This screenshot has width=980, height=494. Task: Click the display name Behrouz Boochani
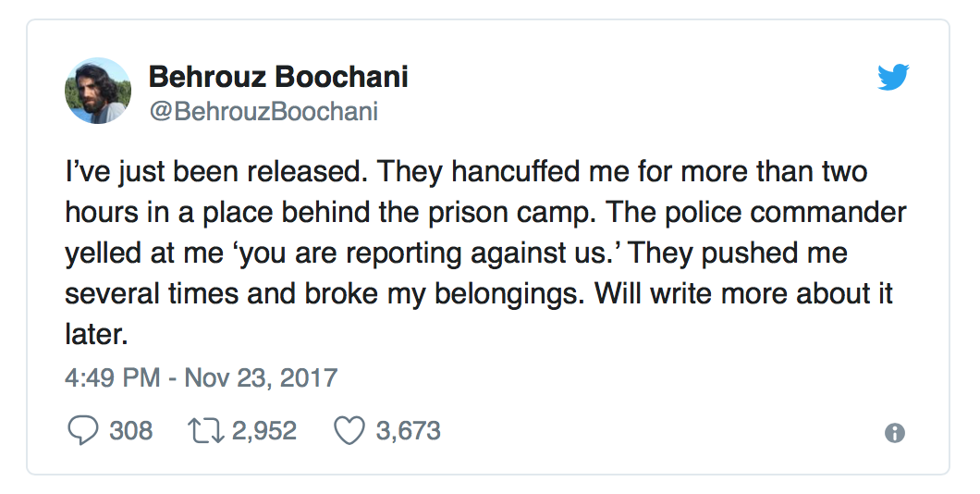(x=278, y=77)
